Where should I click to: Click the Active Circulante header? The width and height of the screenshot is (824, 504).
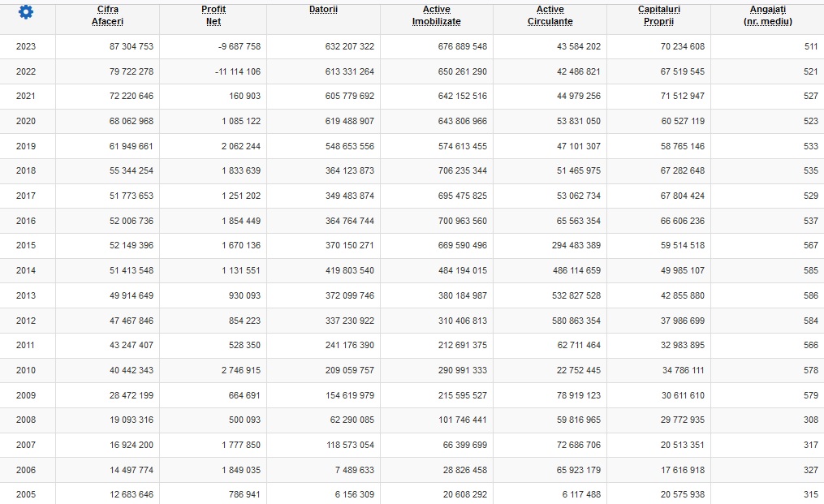550,15
